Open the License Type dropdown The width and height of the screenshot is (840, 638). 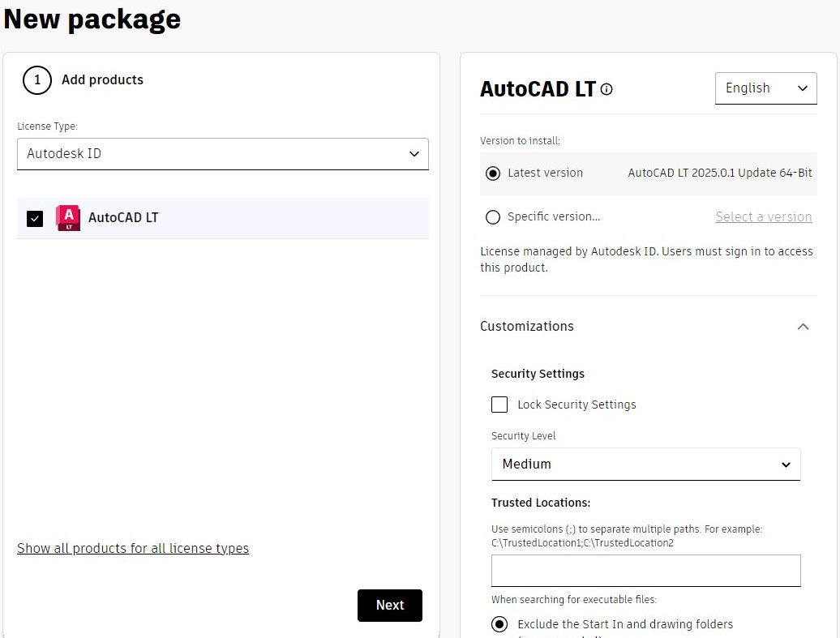223,154
